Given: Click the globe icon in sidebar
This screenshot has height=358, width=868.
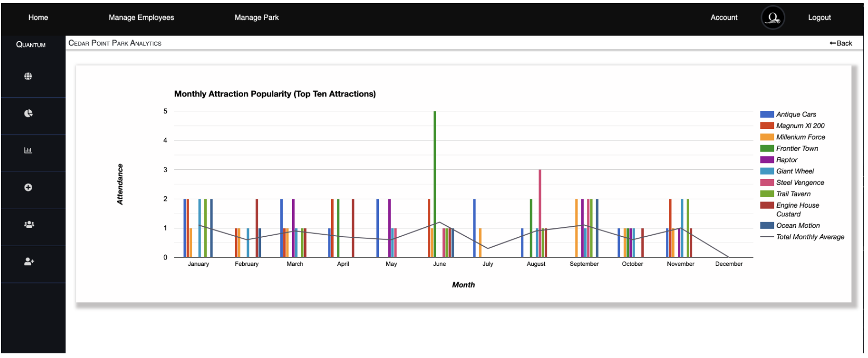Looking at the screenshot, I should [x=28, y=76].
